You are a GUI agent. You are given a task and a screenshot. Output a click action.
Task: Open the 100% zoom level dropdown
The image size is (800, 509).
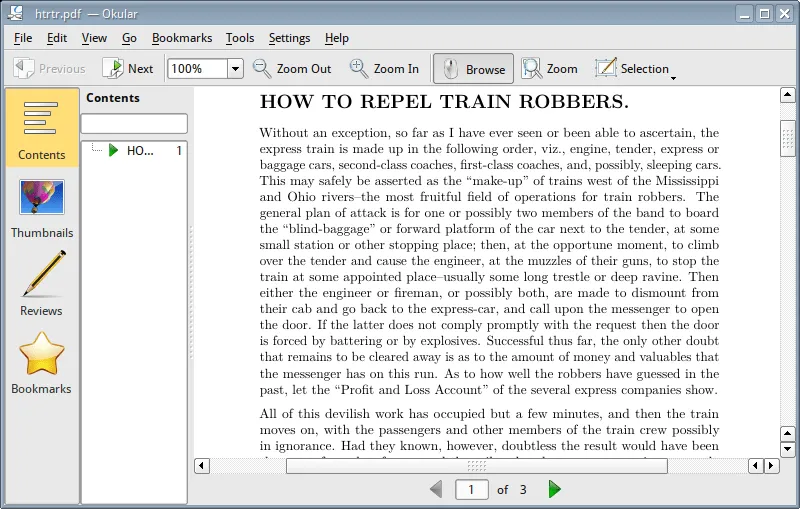point(235,69)
